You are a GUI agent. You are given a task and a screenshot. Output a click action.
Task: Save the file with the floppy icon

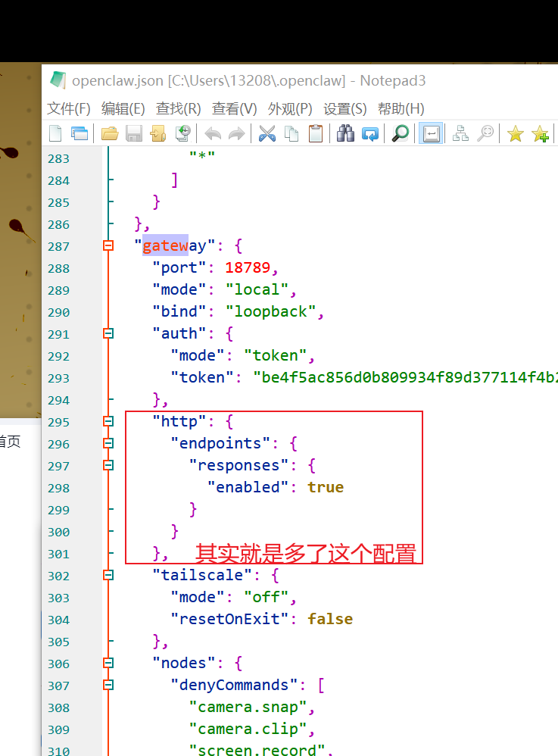click(x=134, y=133)
